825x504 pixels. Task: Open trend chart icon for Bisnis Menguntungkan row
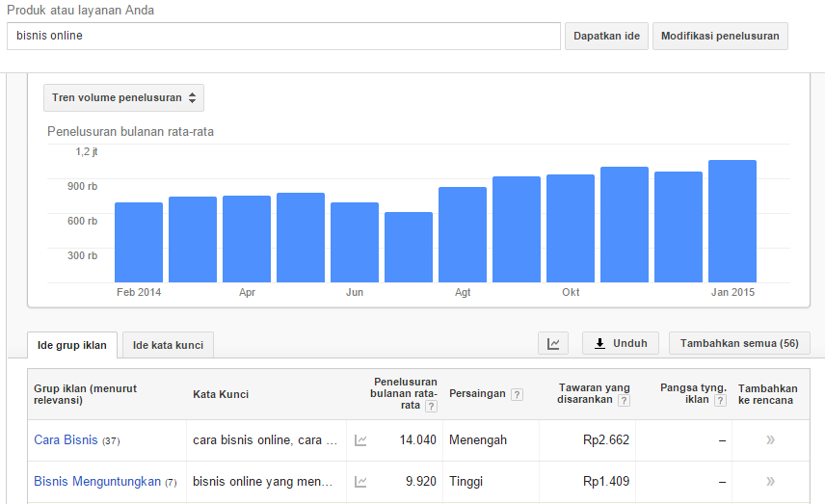pyautogui.click(x=360, y=482)
